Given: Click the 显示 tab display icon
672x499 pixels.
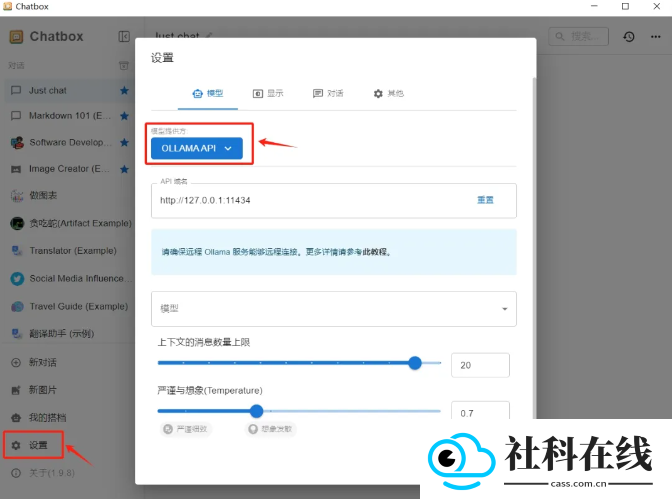Looking at the screenshot, I should [258, 93].
